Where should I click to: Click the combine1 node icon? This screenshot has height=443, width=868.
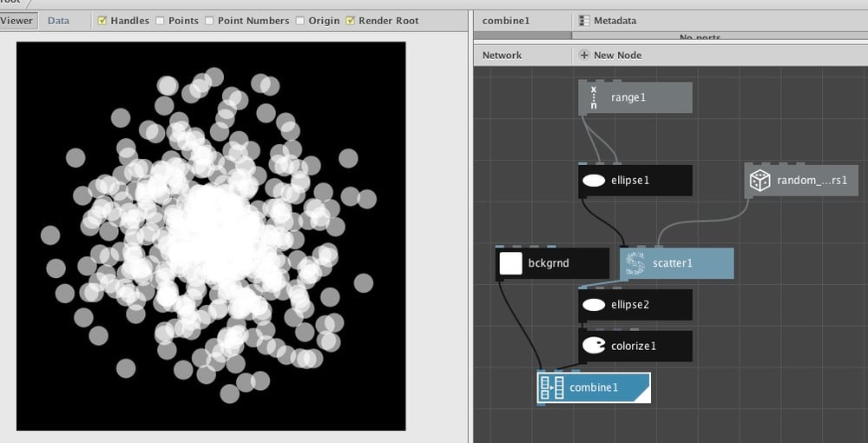click(552, 387)
